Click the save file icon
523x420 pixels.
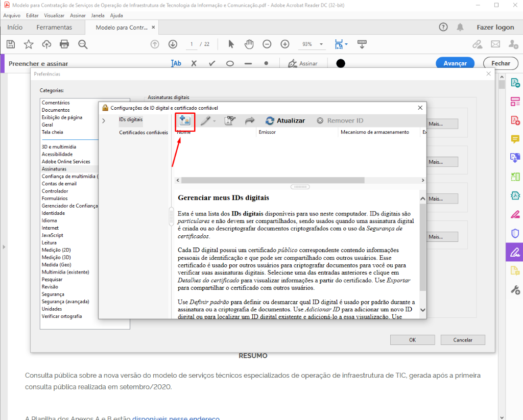click(11, 44)
